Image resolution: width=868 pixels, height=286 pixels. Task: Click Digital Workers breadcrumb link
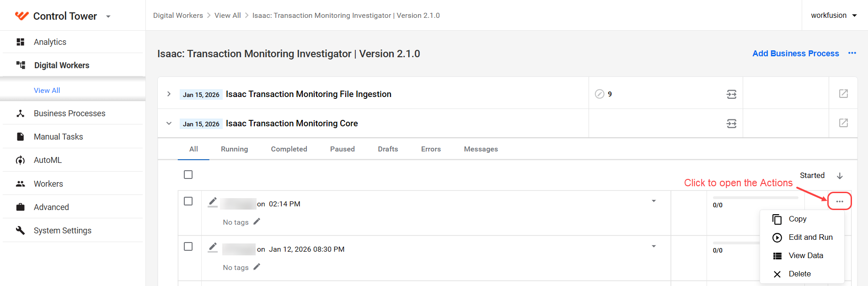pos(178,16)
